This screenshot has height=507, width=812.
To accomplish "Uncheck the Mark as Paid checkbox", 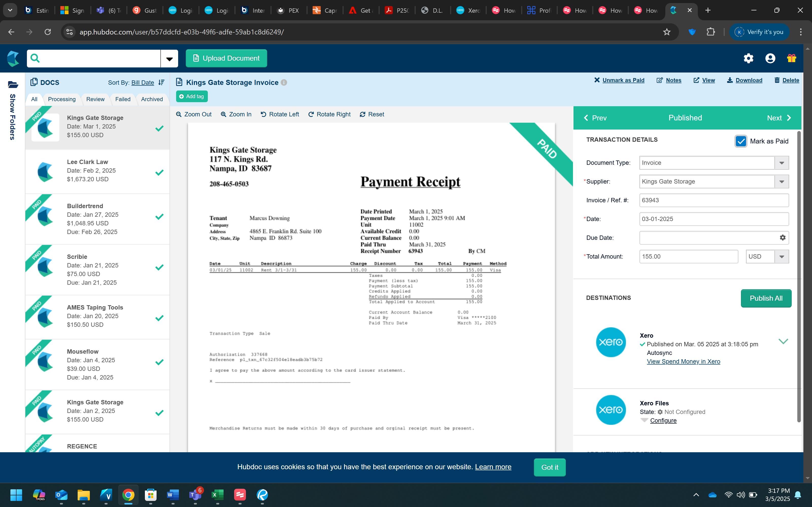I will (x=740, y=141).
